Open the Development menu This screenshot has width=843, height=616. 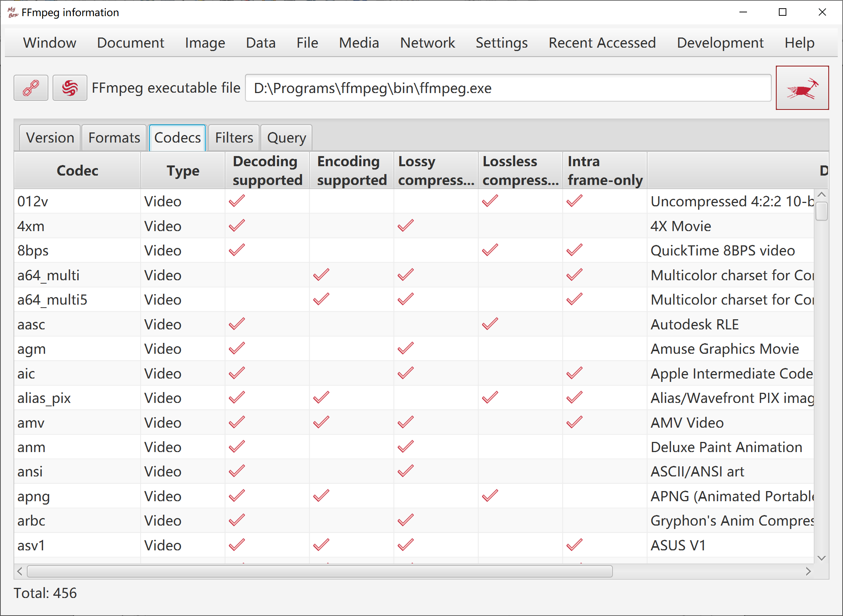tap(720, 43)
